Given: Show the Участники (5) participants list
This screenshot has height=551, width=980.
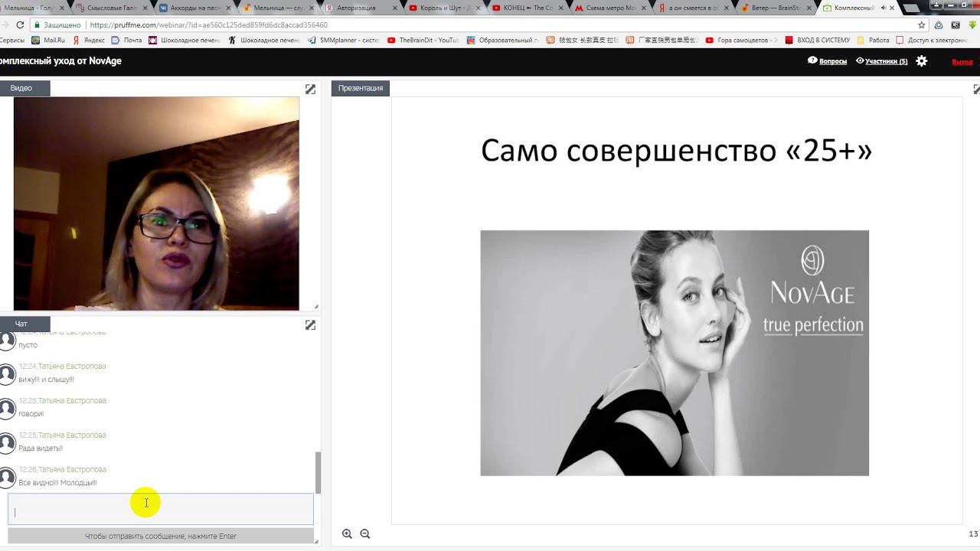Looking at the screenshot, I should [x=882, y=61].
